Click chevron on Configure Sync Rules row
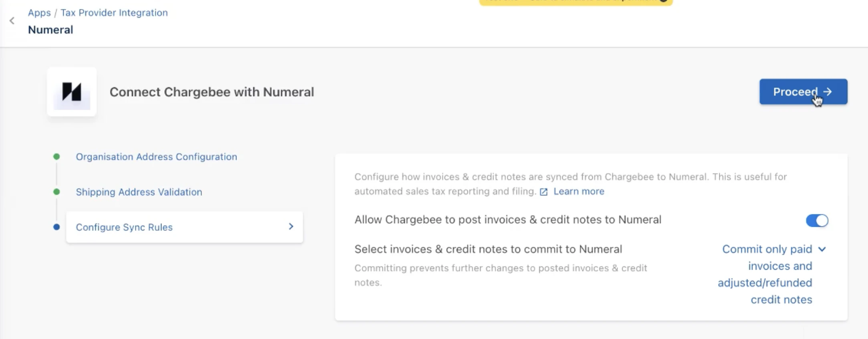Screen dimensions: 868x339 click(291, 226)
